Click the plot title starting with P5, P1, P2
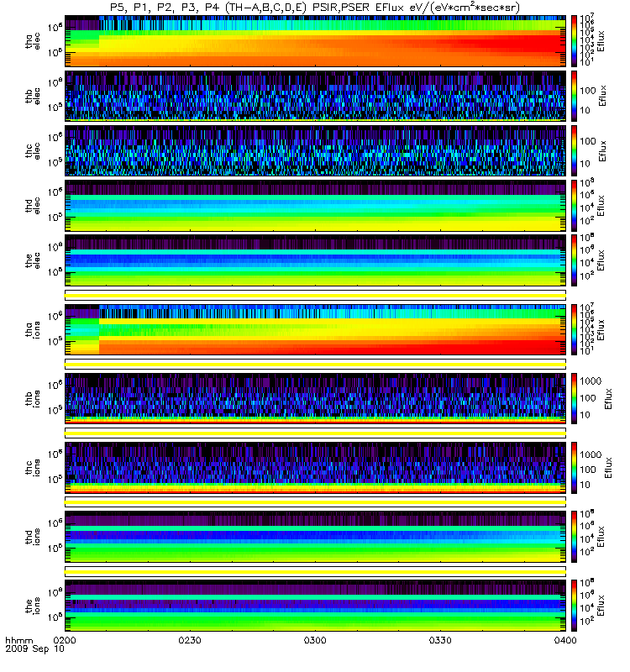This screenshot has height=672, width=630. pyautogui.click(x=314, y=8)
